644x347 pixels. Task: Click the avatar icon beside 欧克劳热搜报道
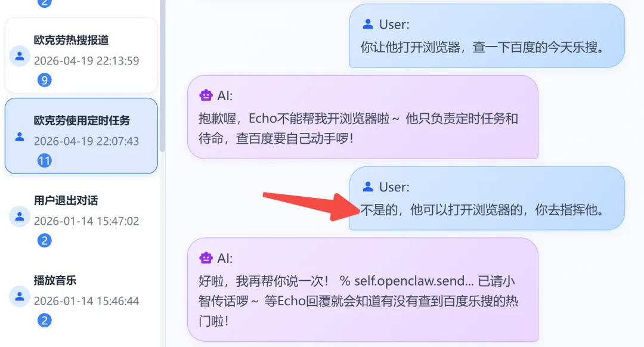19,56
